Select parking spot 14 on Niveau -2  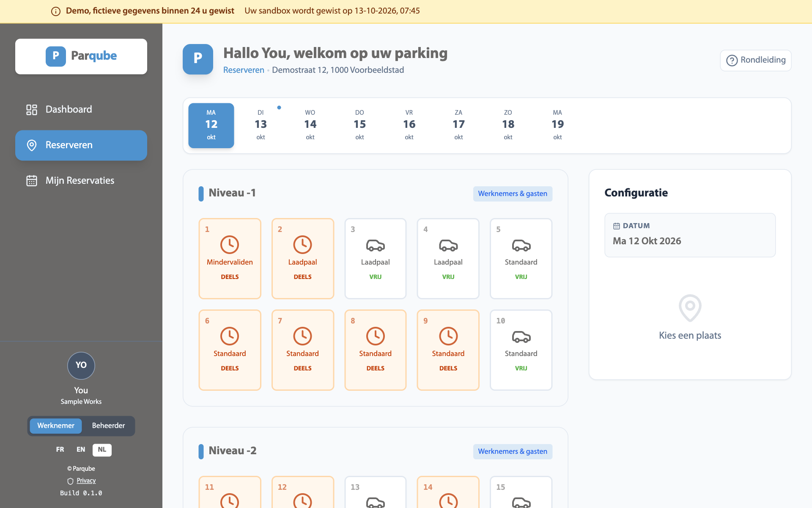448,492
